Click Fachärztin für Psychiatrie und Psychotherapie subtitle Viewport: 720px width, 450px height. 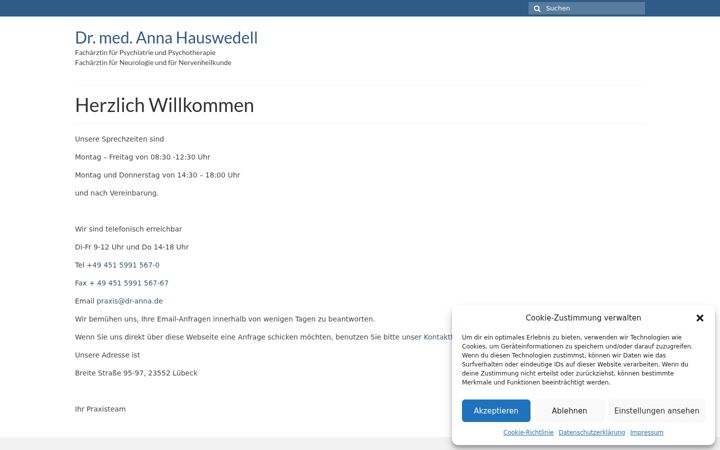[145, 53]
